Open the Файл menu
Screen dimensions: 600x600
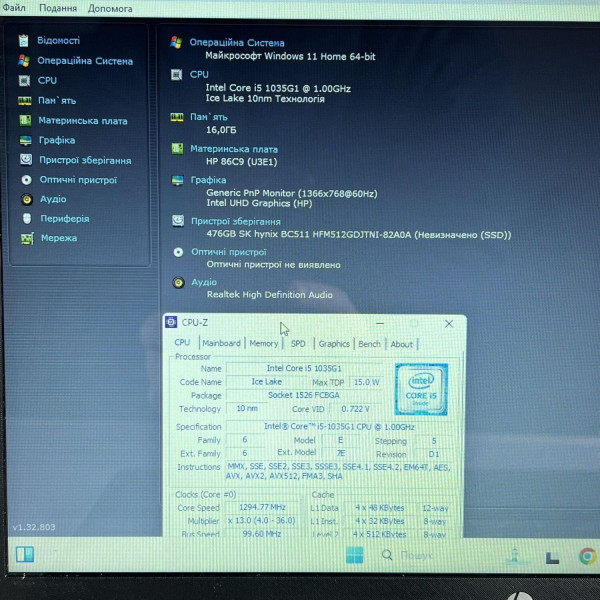[14, 7]
